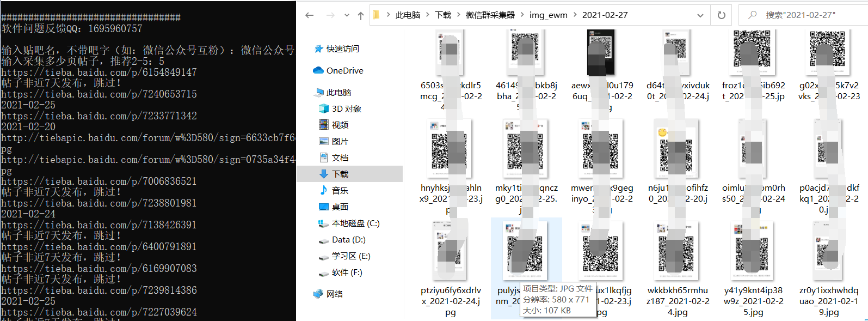Select the file thumbnail starting with oimlu
Viewport: 868px width, 321px height.
[753, 149]
